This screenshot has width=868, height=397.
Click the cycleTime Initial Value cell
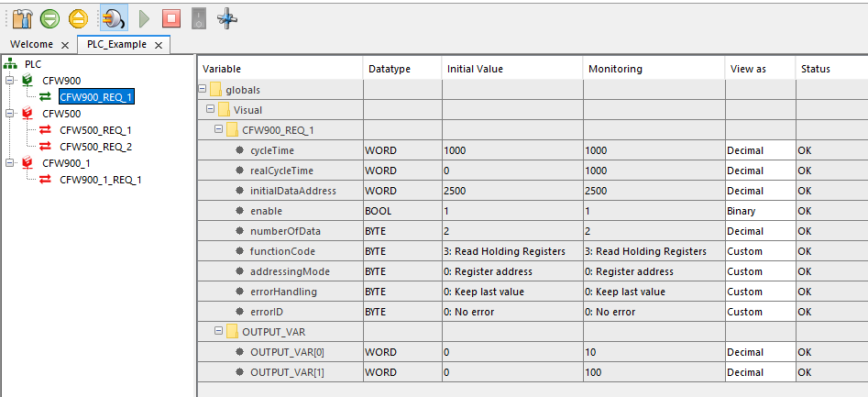[511, 150]
